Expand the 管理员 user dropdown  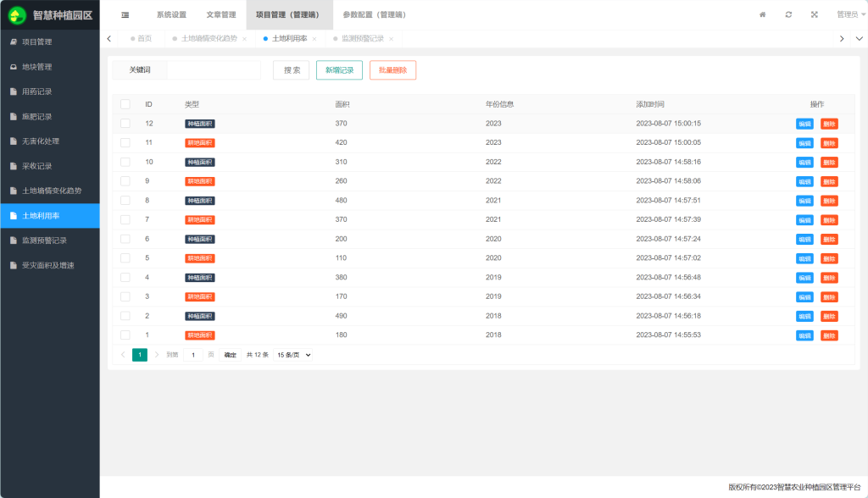coord(850,14)
